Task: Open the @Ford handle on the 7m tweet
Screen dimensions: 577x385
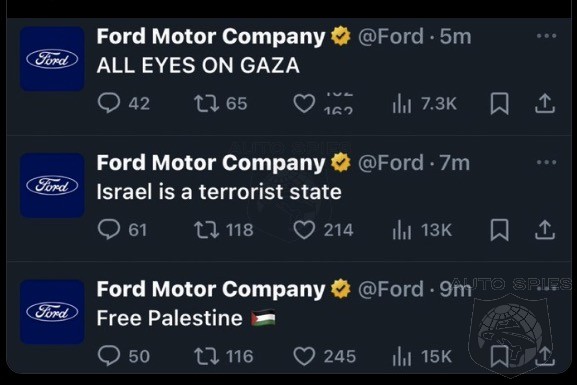Action: tap(391, 163)
